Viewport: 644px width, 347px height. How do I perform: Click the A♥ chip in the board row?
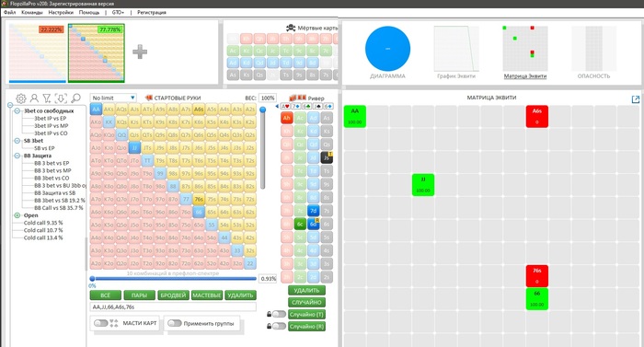pyautogui.click(x=285, y=107)
